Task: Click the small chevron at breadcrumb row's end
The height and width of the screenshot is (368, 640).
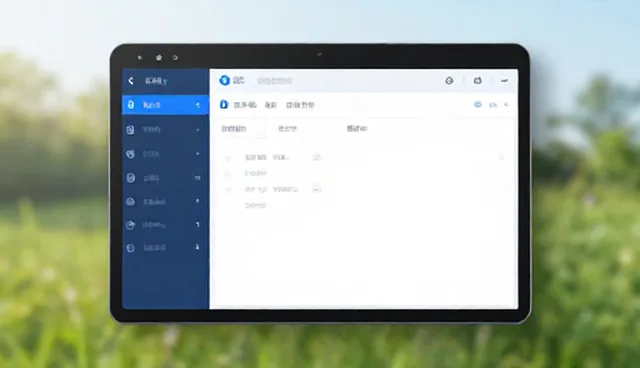Action: 507,105
